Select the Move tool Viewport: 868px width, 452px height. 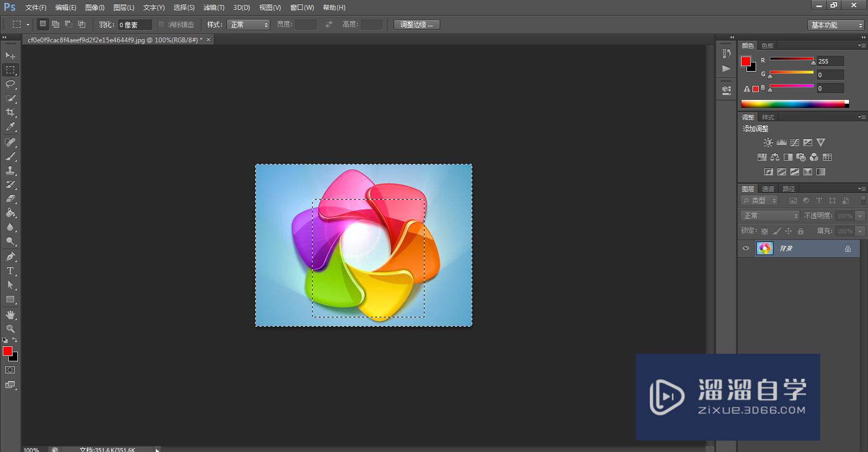10,55
